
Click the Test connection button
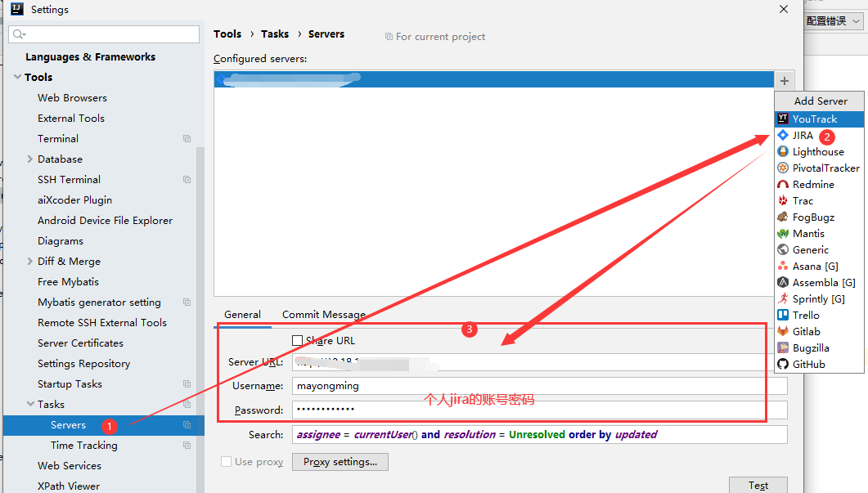[x=758, y=486]
